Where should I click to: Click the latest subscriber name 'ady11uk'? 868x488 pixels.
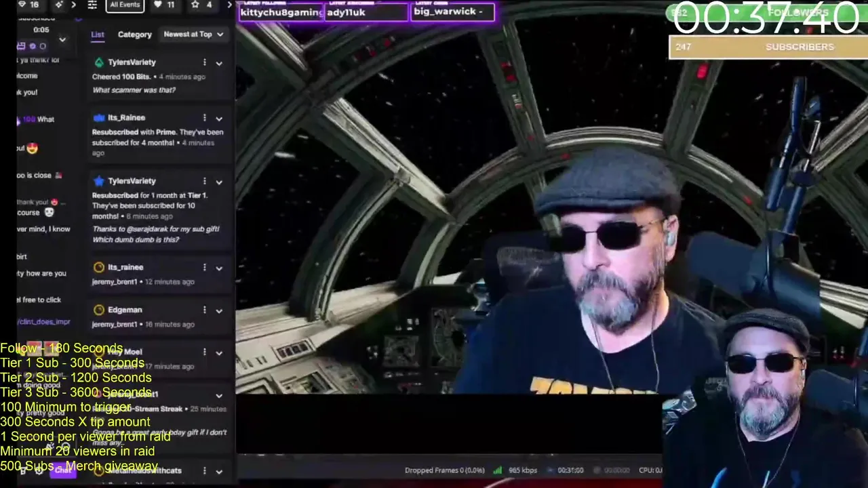346,12
